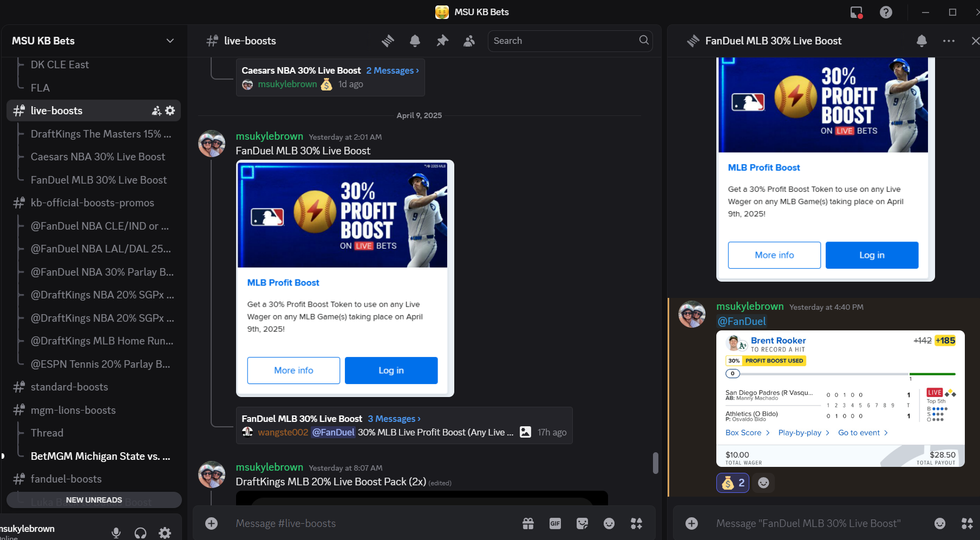Open sticker picker in message bar

click(x=582, y=523)
